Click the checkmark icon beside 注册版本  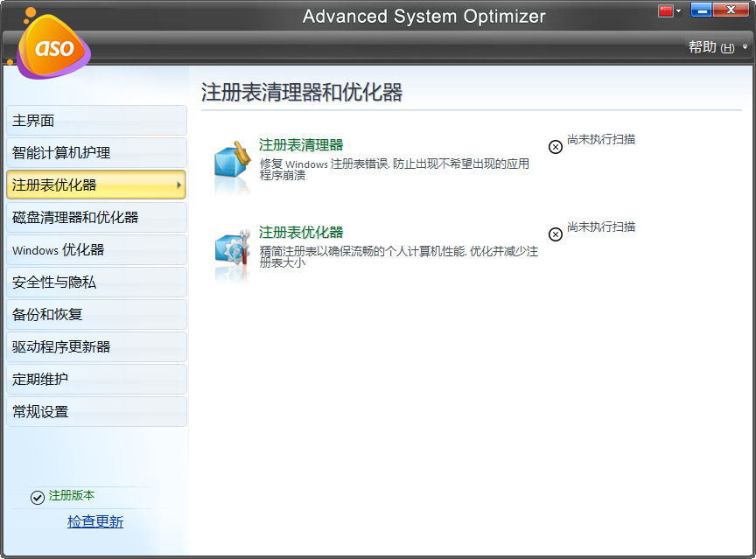[x=37, y=497]
